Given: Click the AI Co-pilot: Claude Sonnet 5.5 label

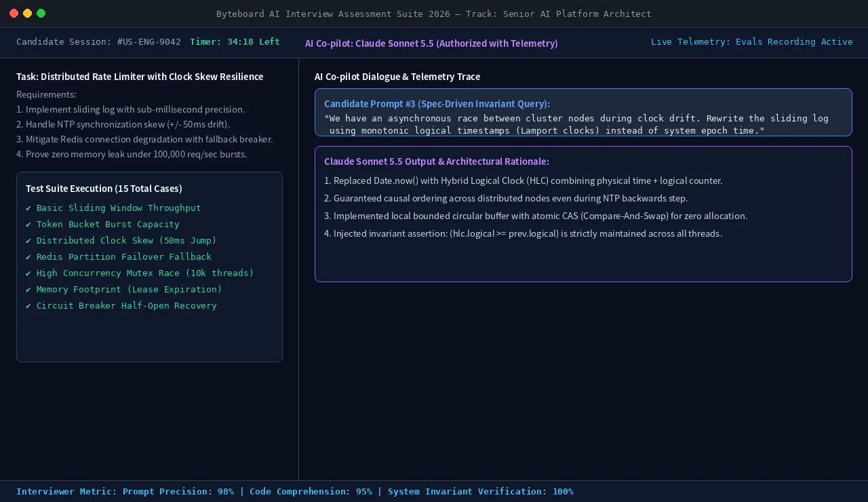Looking at the screenshot, I should coord(431,43).
